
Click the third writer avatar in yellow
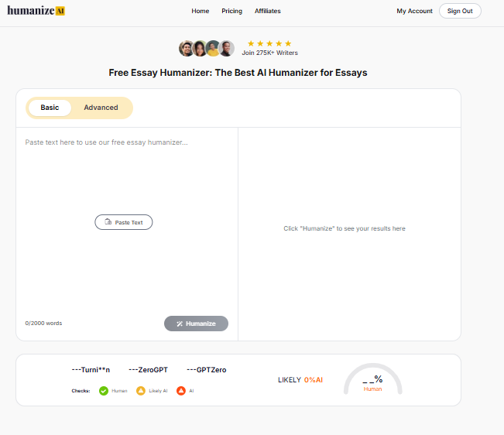point(213,49)
